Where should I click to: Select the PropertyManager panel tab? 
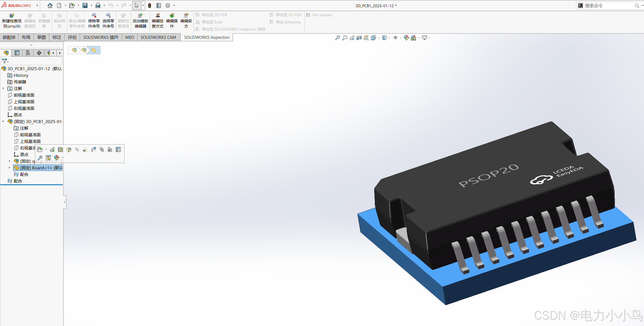pos(17,53)
